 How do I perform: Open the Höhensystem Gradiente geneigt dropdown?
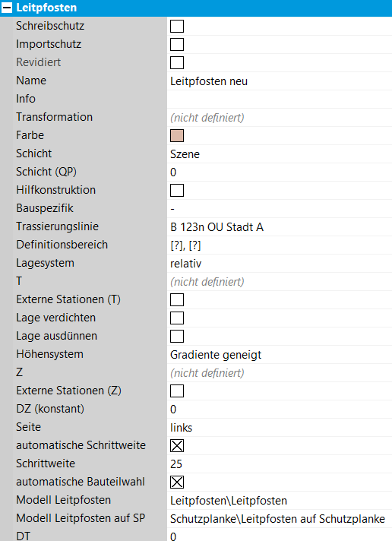[x=280, y=355]
